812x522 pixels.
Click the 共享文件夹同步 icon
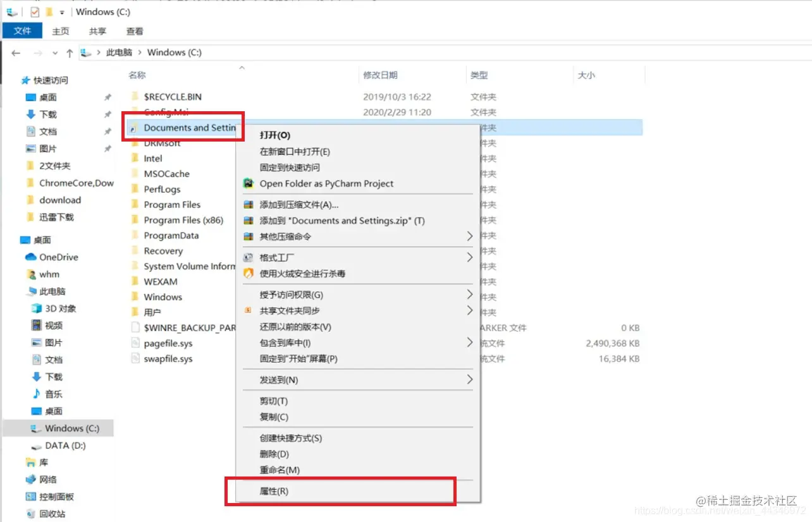[248, 310]
